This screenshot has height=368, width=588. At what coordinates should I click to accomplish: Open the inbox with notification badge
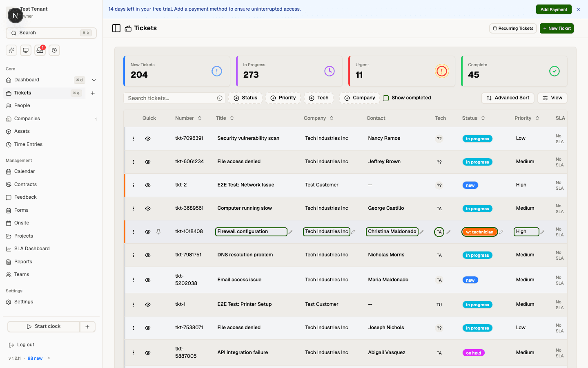point(40,50)
